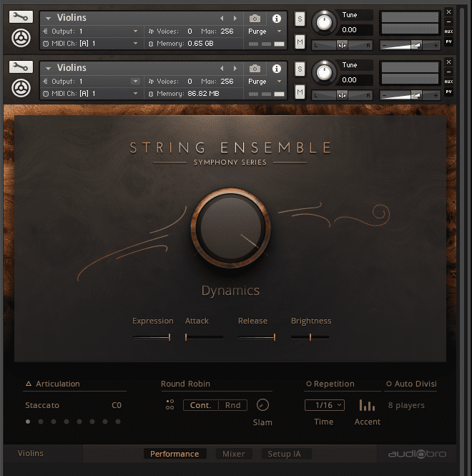Click the four-dot icon beside the Cont. button
The width and height of the screenshot is (472, 476).
point(169,405)
